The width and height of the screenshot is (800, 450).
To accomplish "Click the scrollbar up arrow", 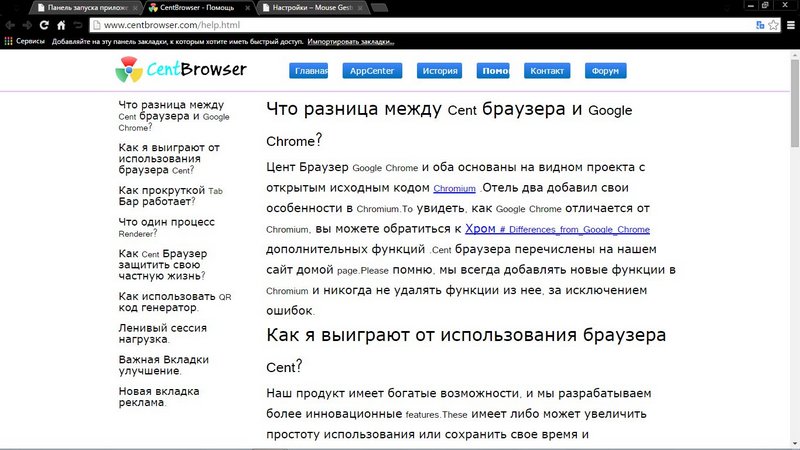I will click(x=795, y=54).
